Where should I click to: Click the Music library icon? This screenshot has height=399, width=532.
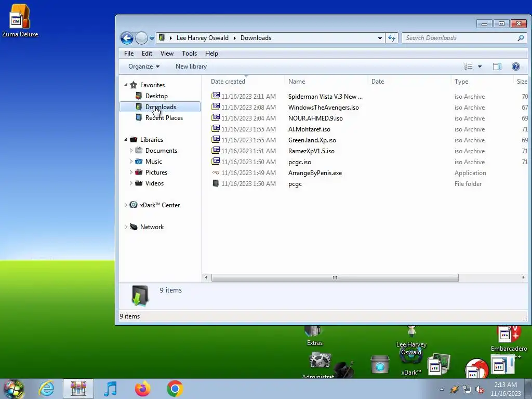pyautogui.click(x=139, y=161)
